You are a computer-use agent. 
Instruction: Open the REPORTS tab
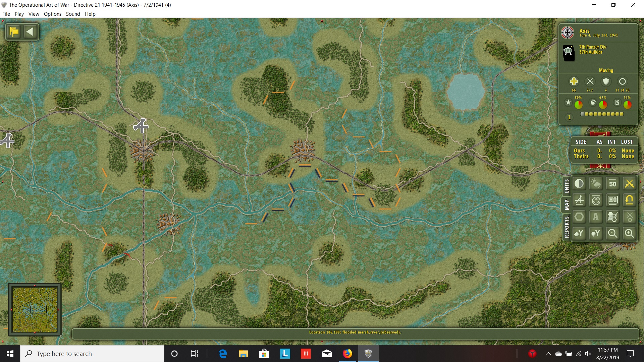click(x=567, y=227)
